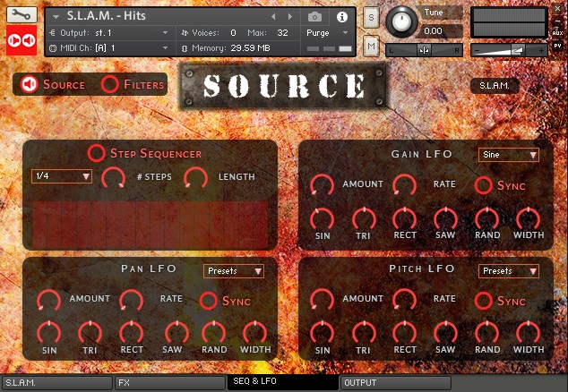Mute the instrument with M button
Image resolution: width=568 pixels, height=392 pixels.
371,46
